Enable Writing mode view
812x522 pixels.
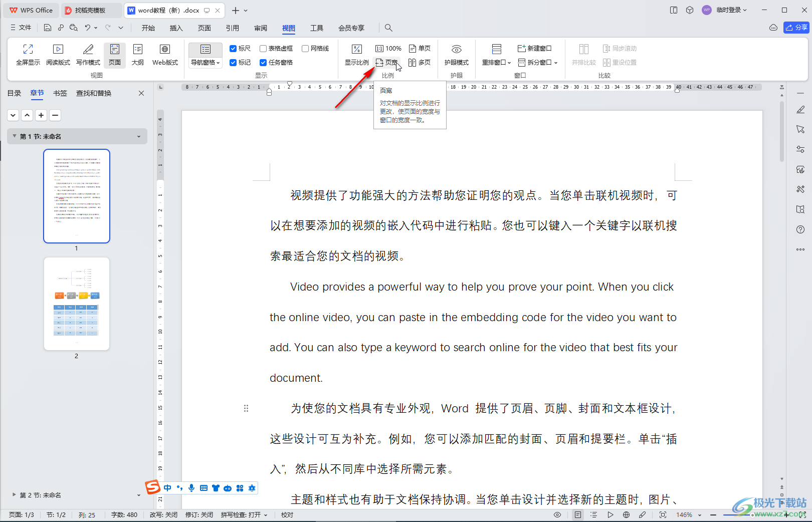coord(88,55)
